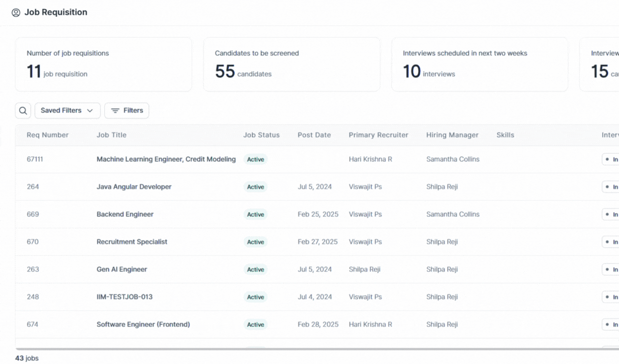Select the Hiring Manager column header

pos(452,135)
